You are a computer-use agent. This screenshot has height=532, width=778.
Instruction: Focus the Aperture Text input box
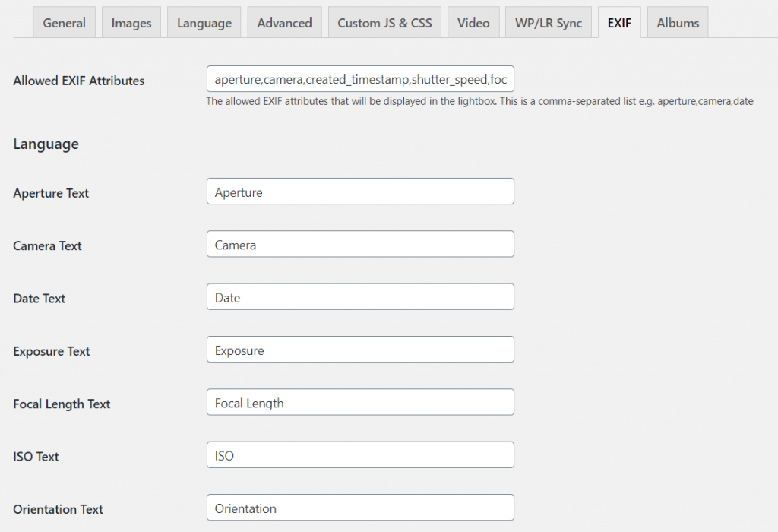pos(360,192)
